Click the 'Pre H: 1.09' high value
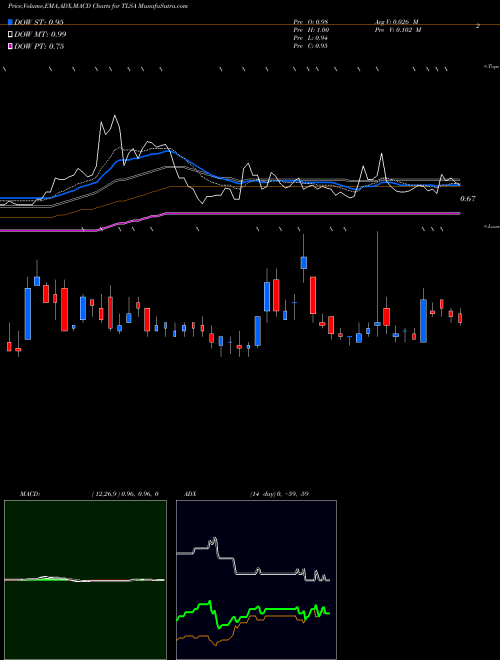Screen dimensions: 500x660 311,30
